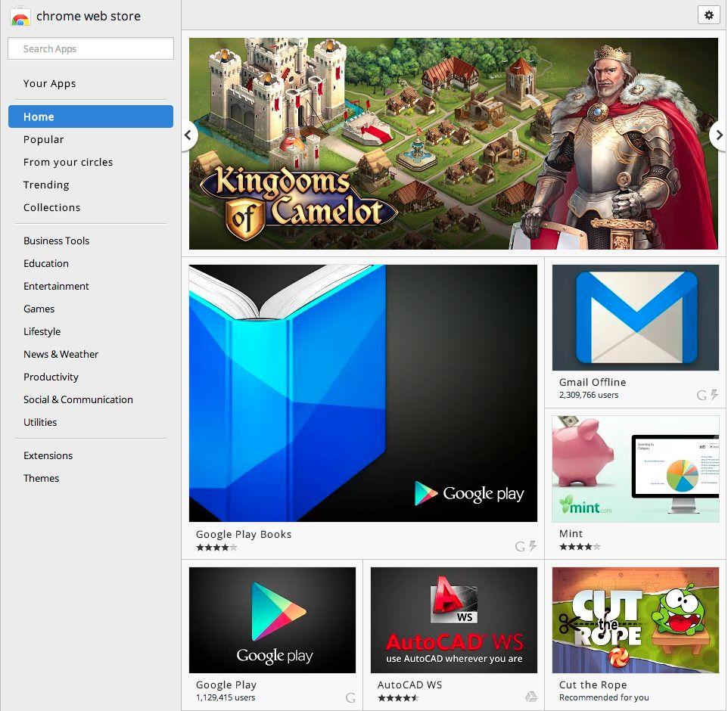728x711 pixels.
Task: Focus the Search Apps field
Action: (x=91, y=48)
